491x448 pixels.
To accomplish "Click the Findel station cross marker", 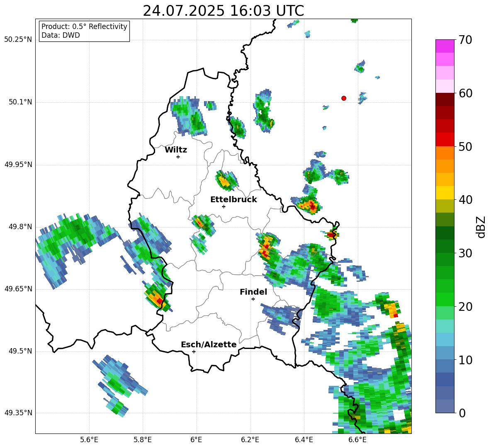I will [x=253, y=299].
